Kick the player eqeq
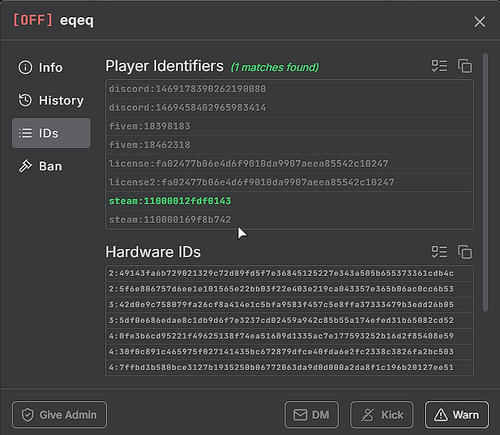Viewport: 500px width, 435px height. (x=382, y=415)
